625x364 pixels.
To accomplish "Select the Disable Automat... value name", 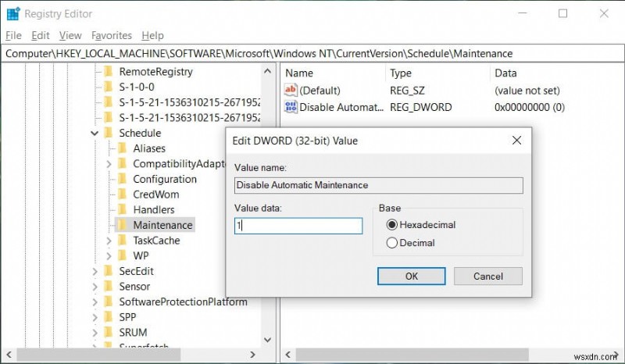I will (x=341, y=107).
